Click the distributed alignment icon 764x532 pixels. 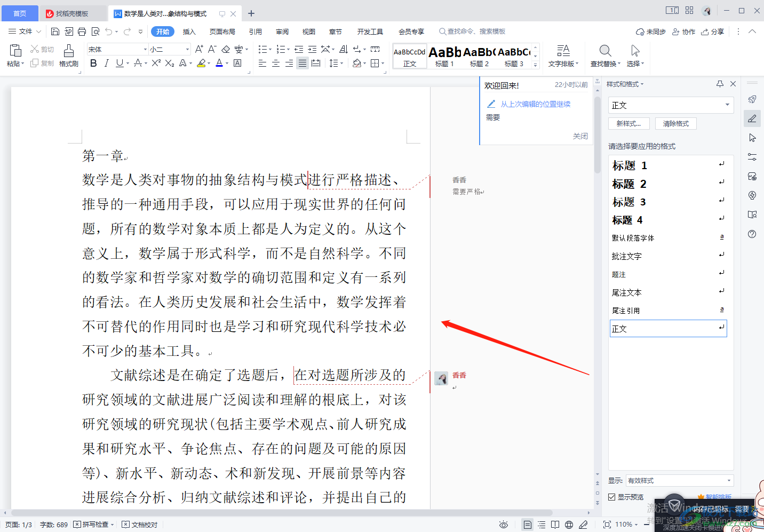pyautogui.click(x=316, y=63)
